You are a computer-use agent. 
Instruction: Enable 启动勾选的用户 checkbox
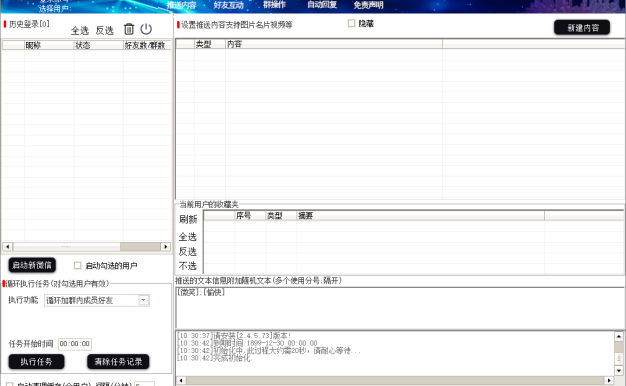point(77,265)
